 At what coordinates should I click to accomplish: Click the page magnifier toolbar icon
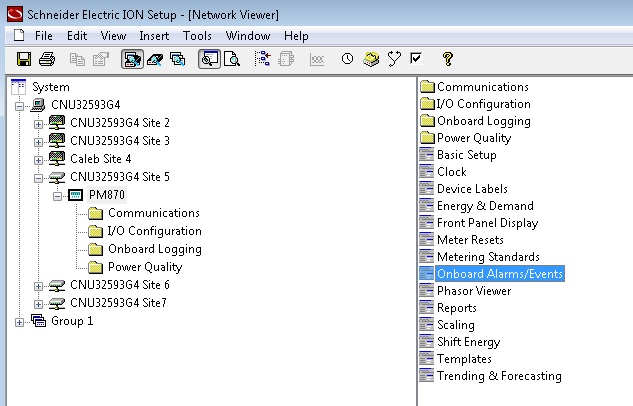(x=232, y=59)
